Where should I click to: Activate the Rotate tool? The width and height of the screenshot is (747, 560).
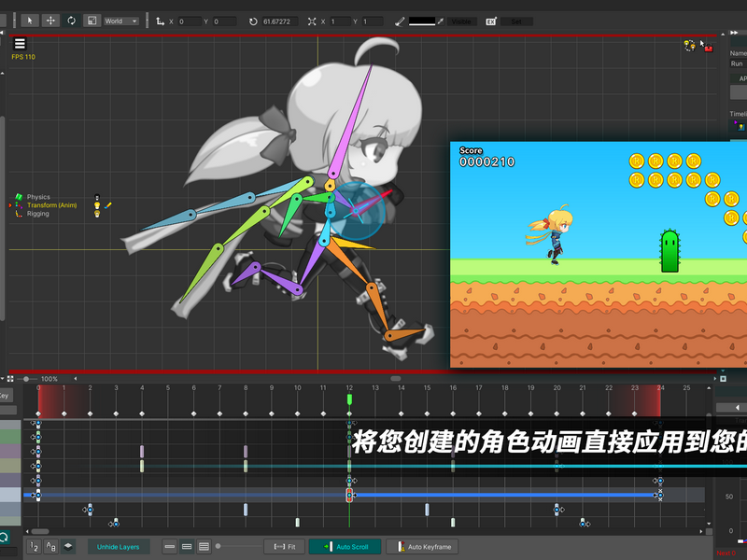point(72,21)
